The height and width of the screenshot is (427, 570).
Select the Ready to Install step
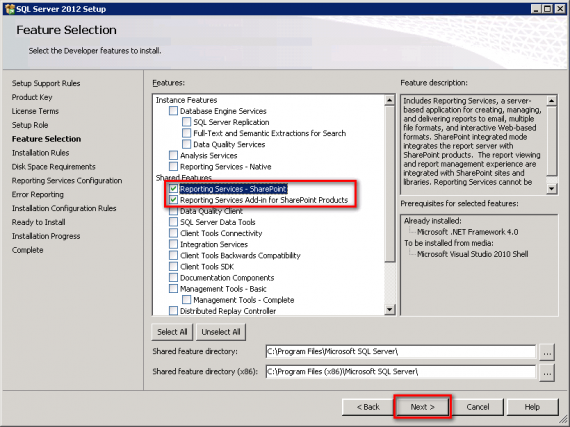pos(39,222)
